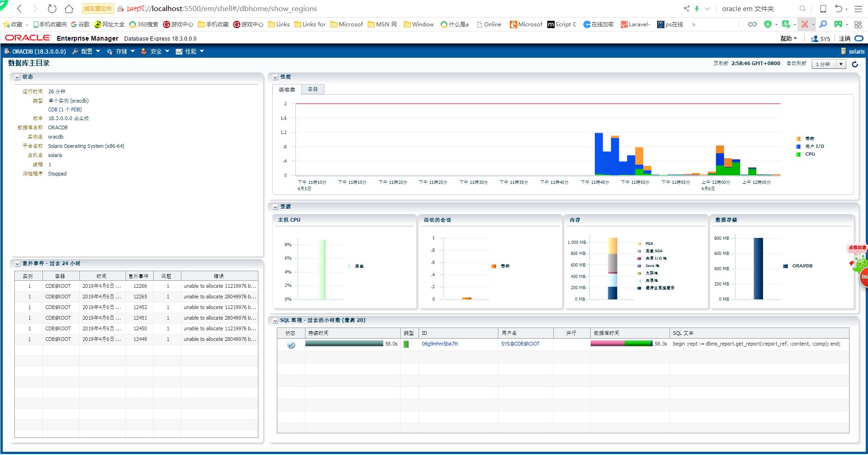Click the 配置 wrench icon in the toolbar

(x=75, y=51)
